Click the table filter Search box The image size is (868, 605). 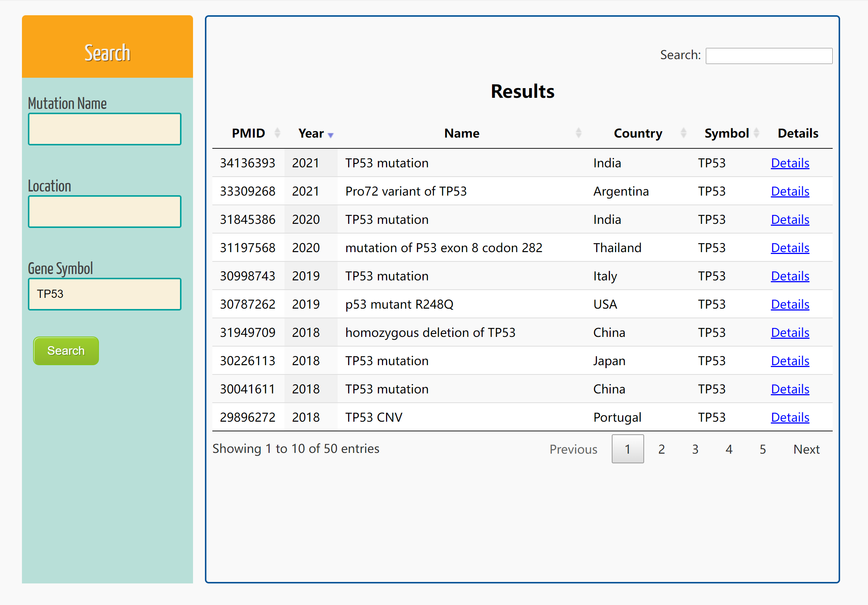(769, 56)
